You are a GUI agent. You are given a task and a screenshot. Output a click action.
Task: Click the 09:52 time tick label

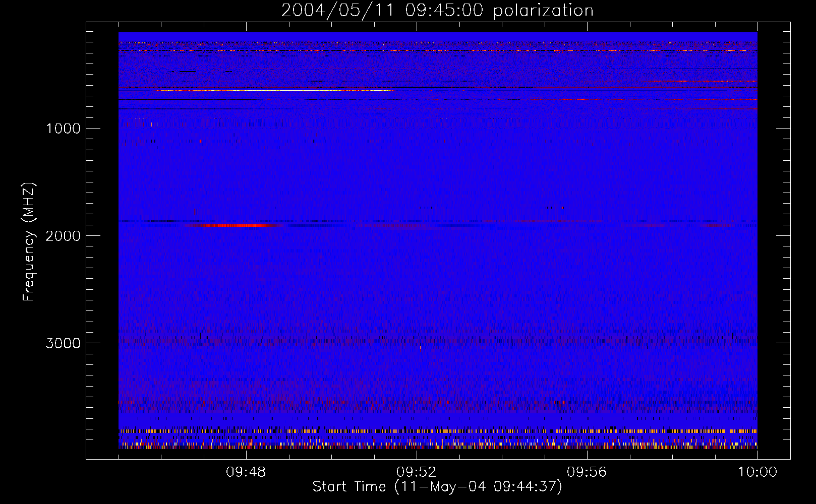click(x=417, y=472)
